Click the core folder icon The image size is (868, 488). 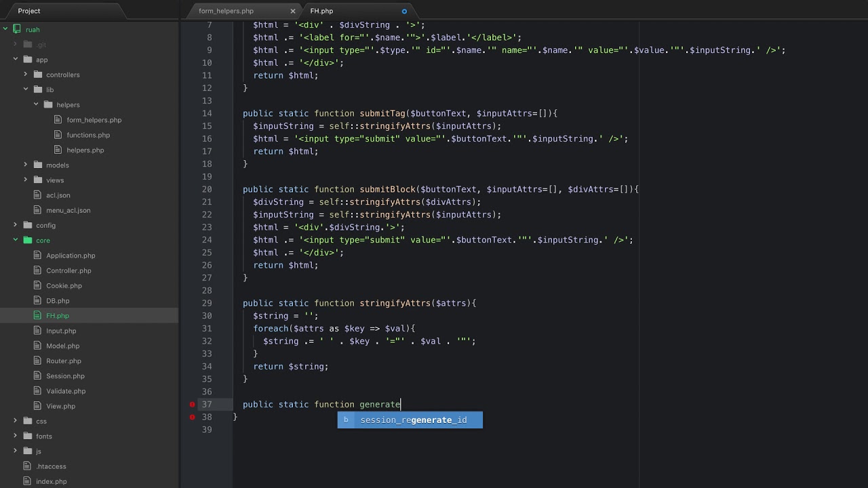tap(28, 240)
